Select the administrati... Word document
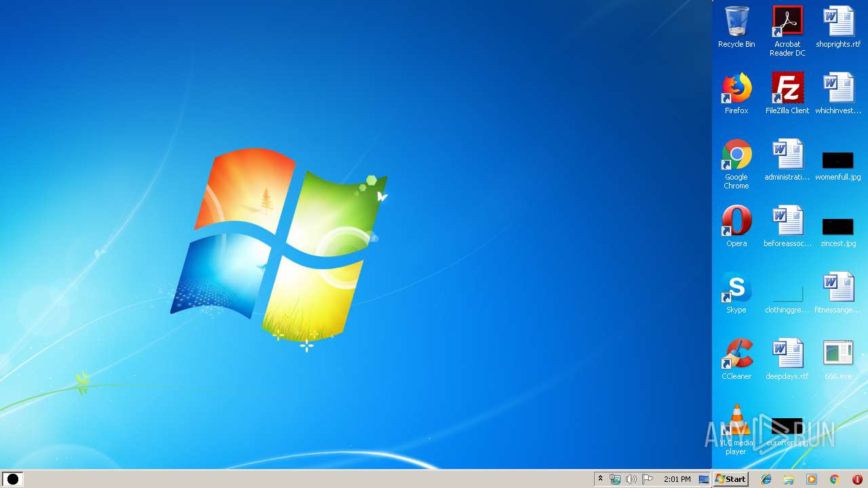The width and height of the screenshot is (868, 488). coord(787,160)
